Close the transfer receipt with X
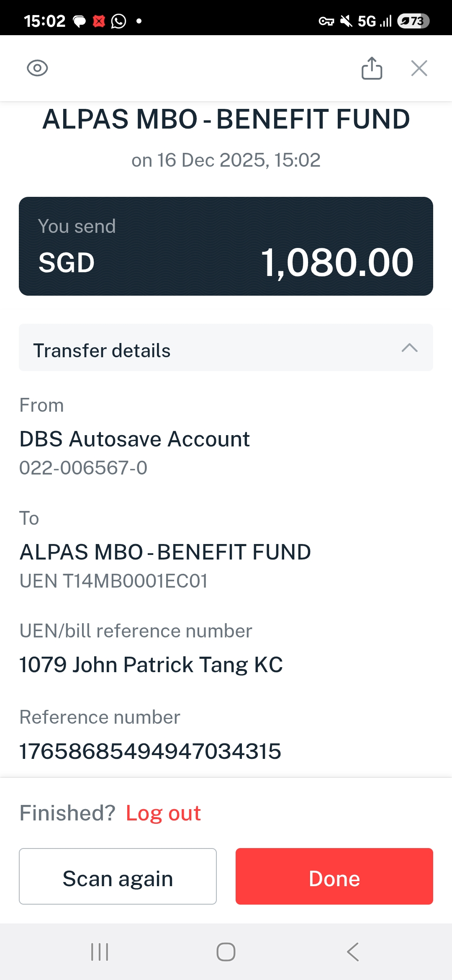Viewport: 452px width, 980px height. (419, 68)
